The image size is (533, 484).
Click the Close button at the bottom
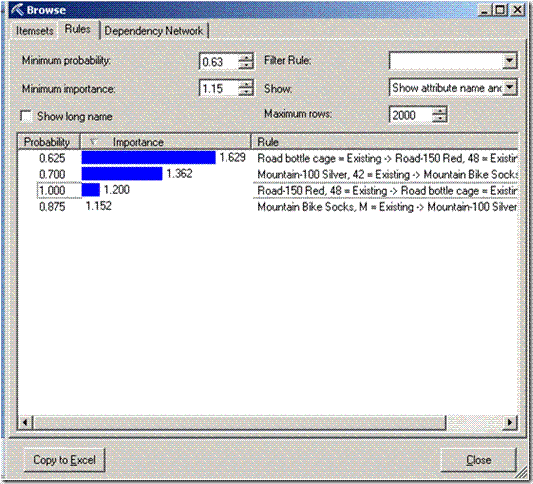[479, 460]
